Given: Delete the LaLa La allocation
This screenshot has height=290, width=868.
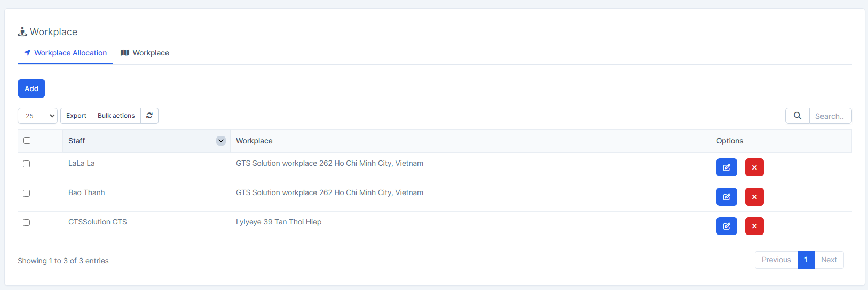Looking at the screenshot, I should tap(754, 167).
